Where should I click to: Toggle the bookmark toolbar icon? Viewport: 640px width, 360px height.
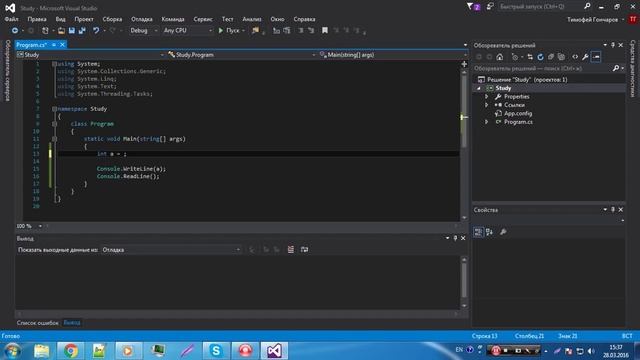325,31
